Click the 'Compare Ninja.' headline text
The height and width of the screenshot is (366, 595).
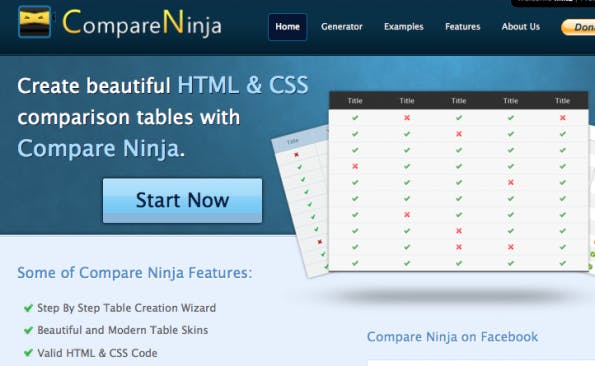(101, 148)
